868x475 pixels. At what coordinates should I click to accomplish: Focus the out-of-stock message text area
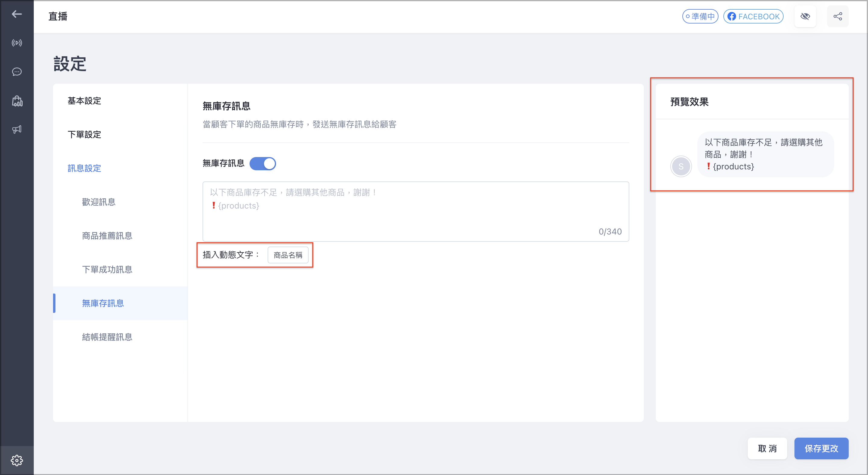coord(416,212)
